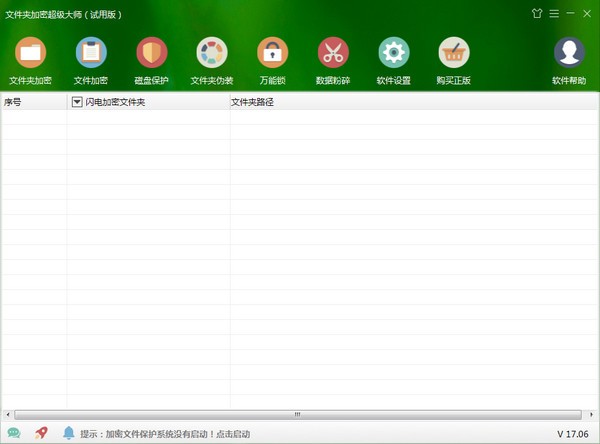Screen dimensions: 600x444
Task: Open 软件帮助 software help
Action: [x=569, y=53]
